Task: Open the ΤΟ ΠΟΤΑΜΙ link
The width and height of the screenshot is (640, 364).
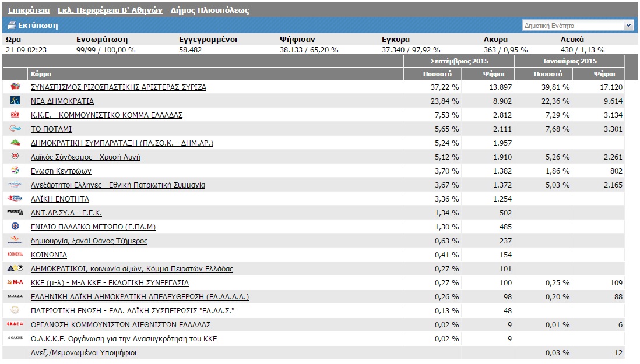Action: click(x=51, y=129)
